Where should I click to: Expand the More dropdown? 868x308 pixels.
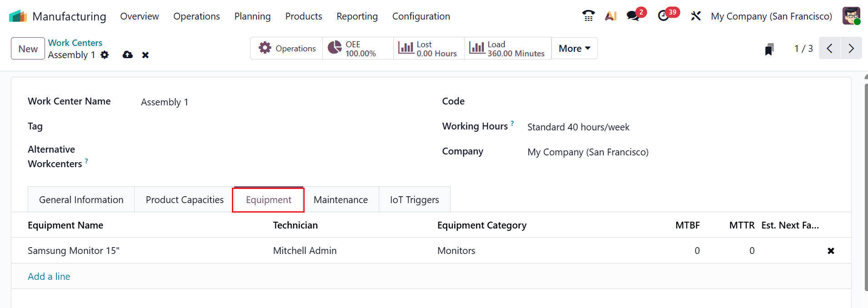(x=574, y=48)
